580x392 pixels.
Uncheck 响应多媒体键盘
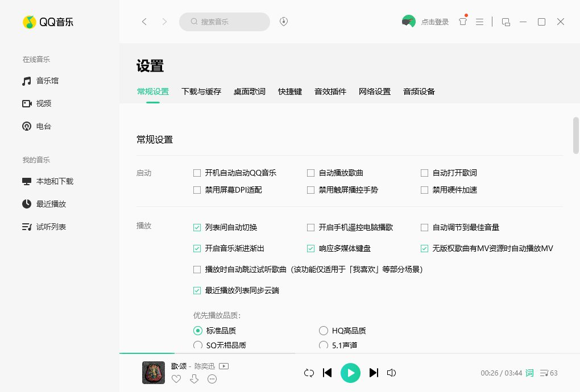pos(310,248)
